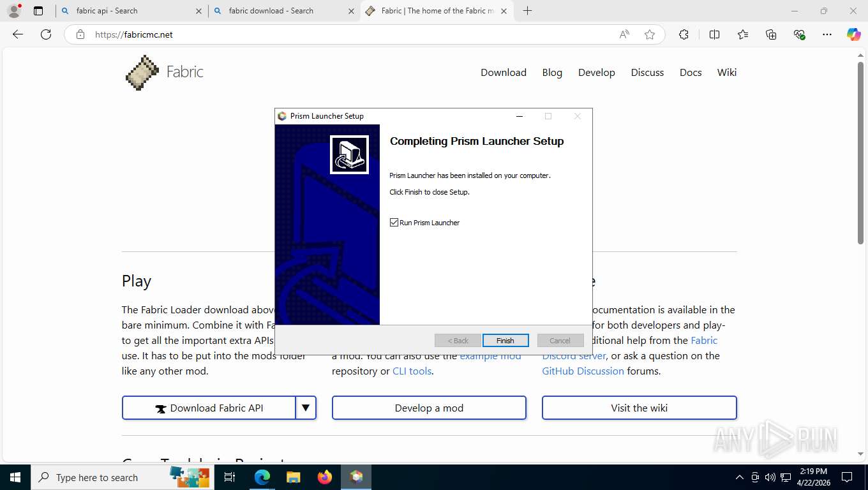Screen dimensions: 868x490
Task: Click the page vertical scrollbar thumb
Action: point(860,153)
